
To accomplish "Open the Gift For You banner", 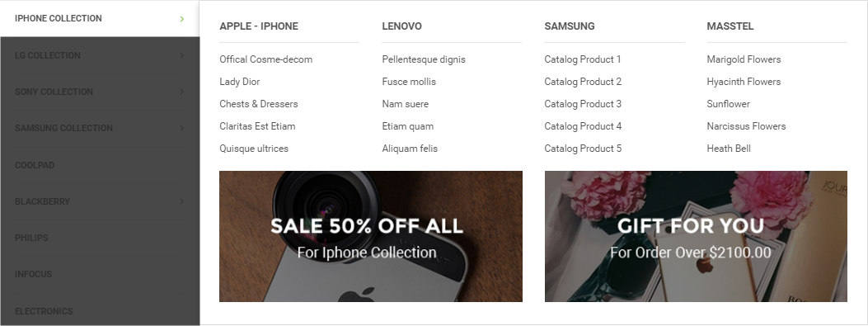I will click(x=696, y=236).
